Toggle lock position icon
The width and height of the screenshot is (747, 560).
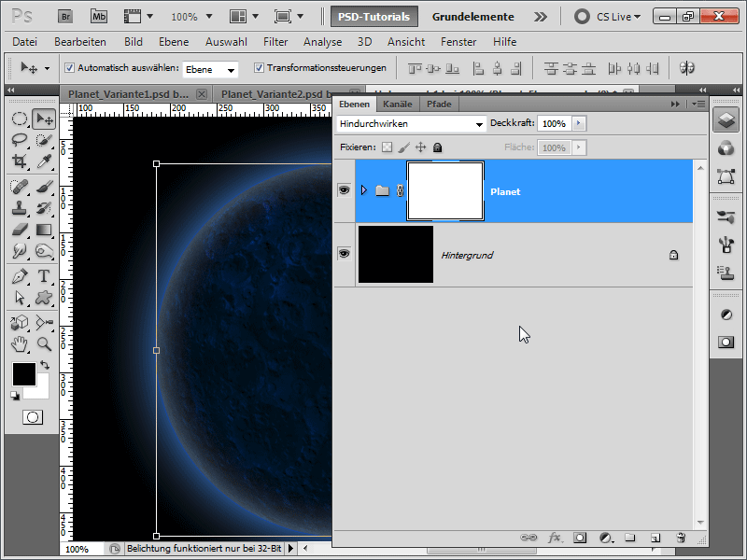coord(421,147)
